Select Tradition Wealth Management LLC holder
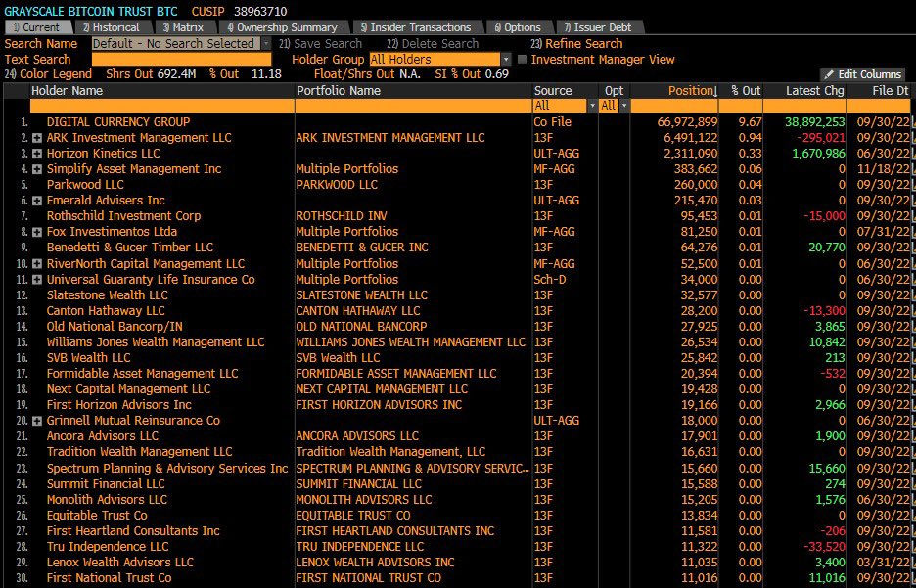Image resolution: width=916 pixels, height=588 pixels. (140, 452)
